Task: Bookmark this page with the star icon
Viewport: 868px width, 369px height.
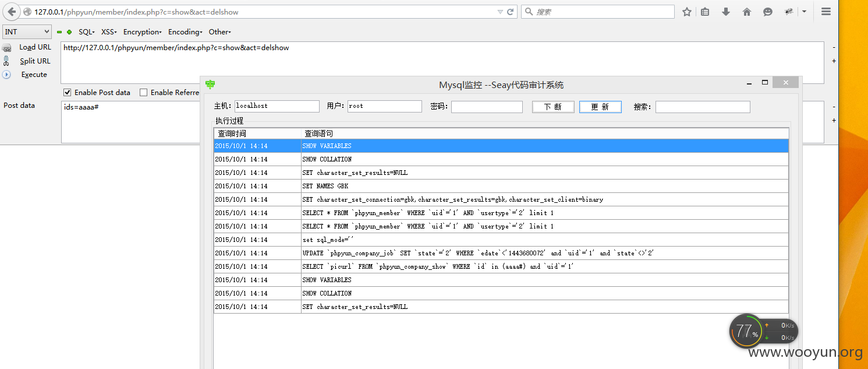Action: point(687,12)
